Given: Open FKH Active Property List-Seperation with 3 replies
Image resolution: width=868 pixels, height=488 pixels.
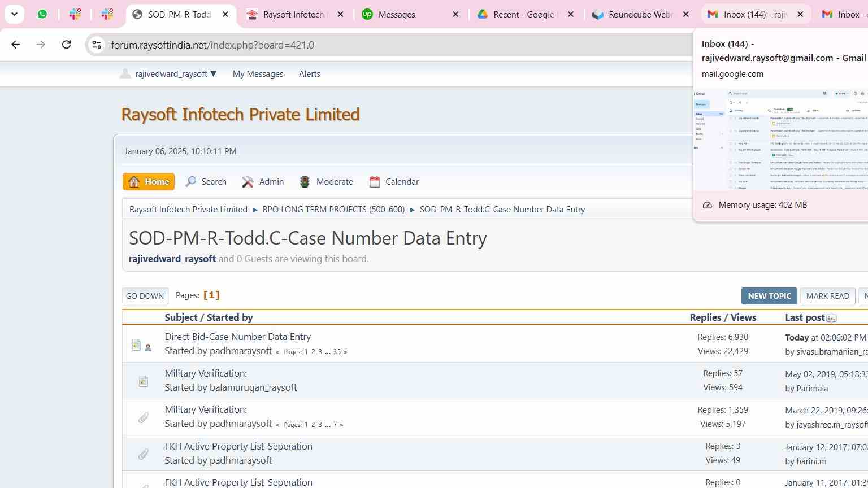Looking at the screenshot, I should coord(238,446).
